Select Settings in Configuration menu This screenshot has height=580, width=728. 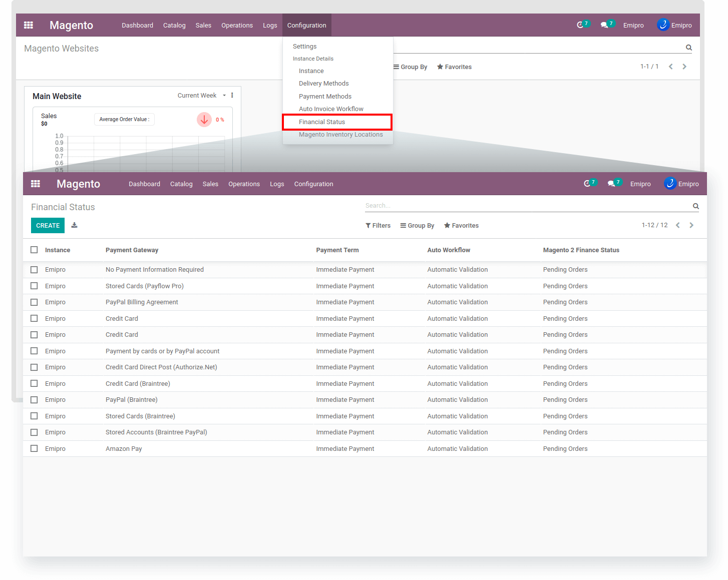304,47
